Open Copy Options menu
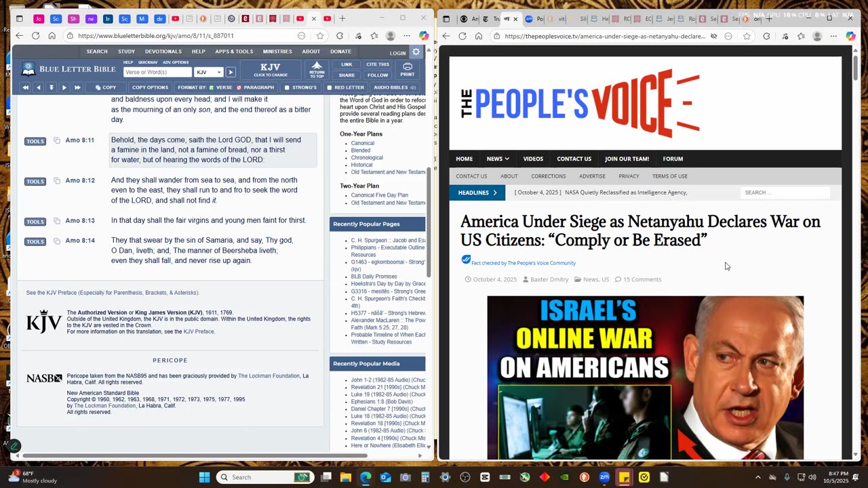Screen dimensions: 868x488 click(150, 87)
